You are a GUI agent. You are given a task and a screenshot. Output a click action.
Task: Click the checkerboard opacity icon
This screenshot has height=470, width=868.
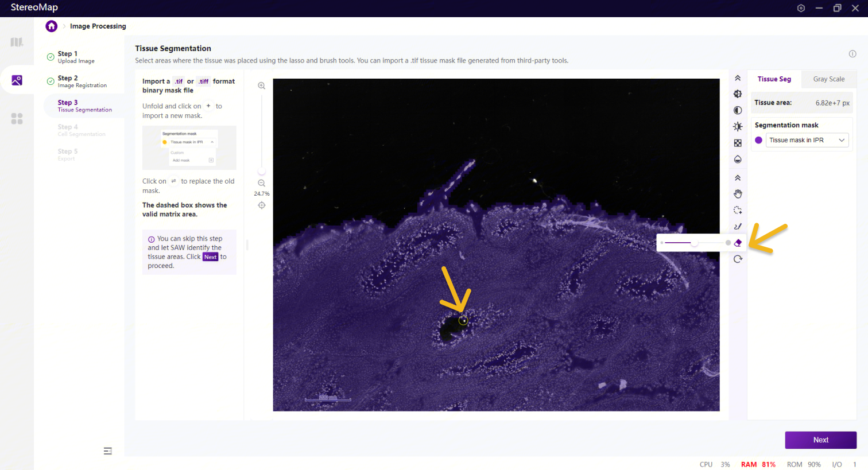738,143
